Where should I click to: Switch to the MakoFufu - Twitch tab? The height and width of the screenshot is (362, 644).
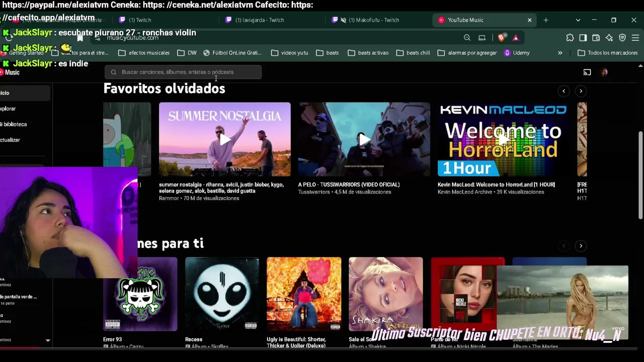(x=378, y=20)
